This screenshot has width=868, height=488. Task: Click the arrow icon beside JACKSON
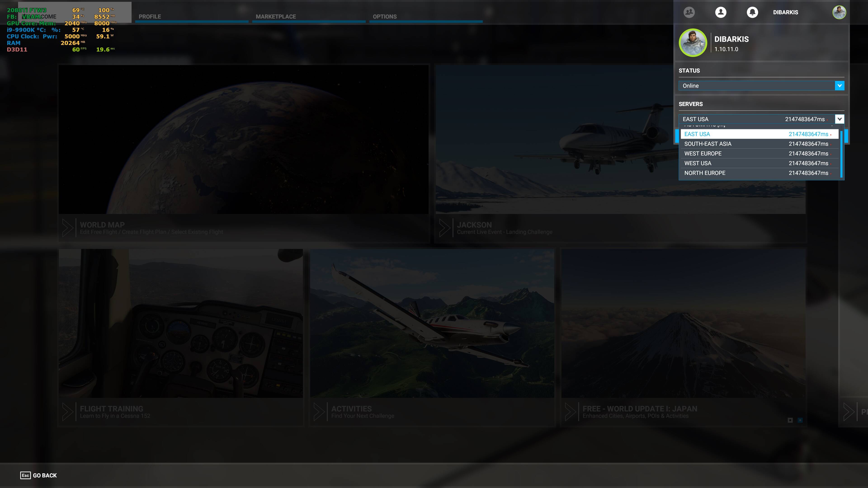pos(445,228)
